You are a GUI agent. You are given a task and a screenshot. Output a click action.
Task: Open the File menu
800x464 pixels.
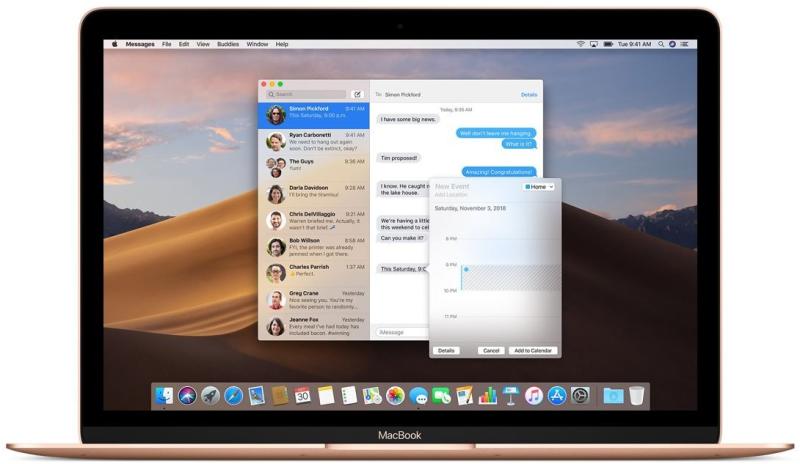coord(166,44)
